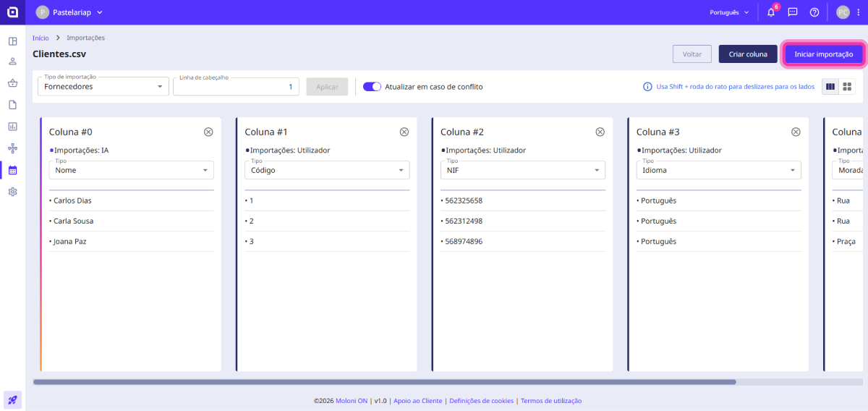The width and height of the screenshot is (868, 411).
Task: Go to Início breadcrumb link
Action: coord(41,38)
